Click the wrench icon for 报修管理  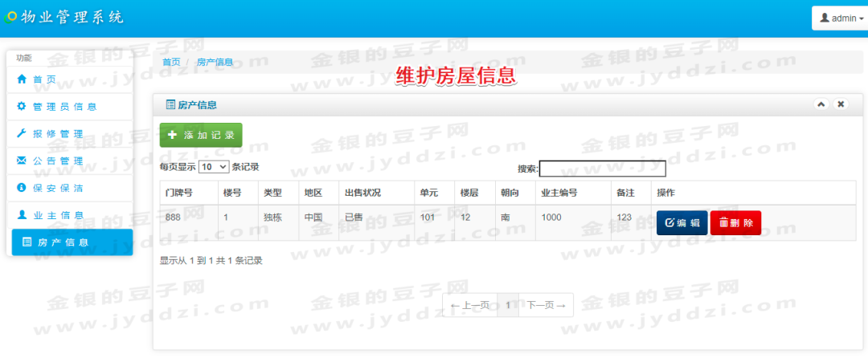[22, 133]
